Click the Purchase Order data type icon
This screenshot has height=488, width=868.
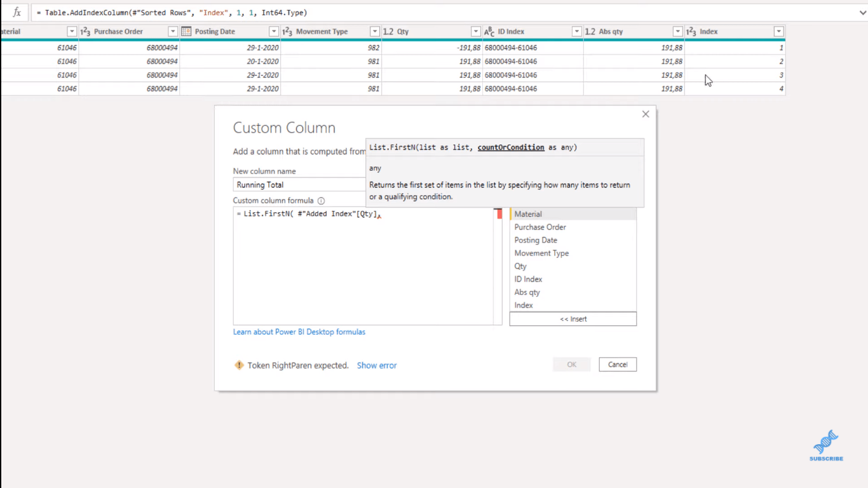(85, 31)
